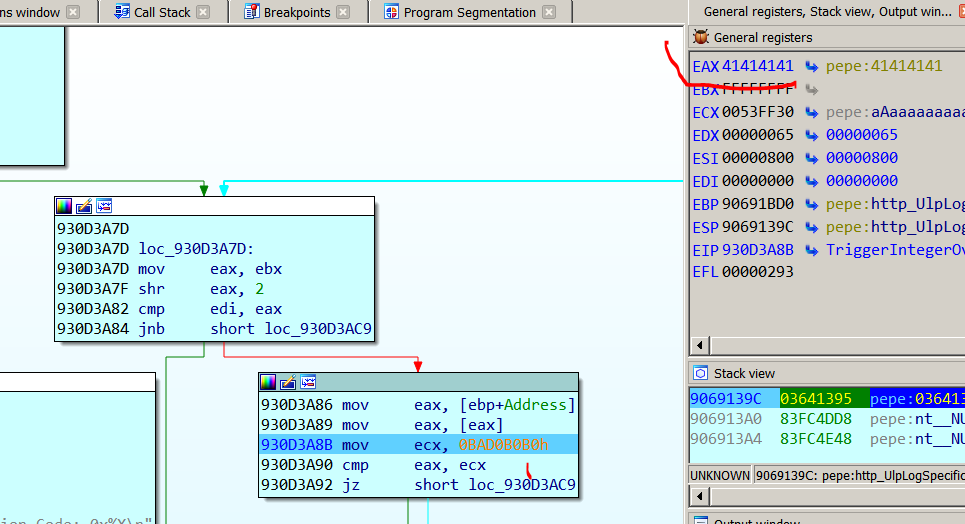
Task: Close the Call Stack tab
Action: (x=203, y=12)
